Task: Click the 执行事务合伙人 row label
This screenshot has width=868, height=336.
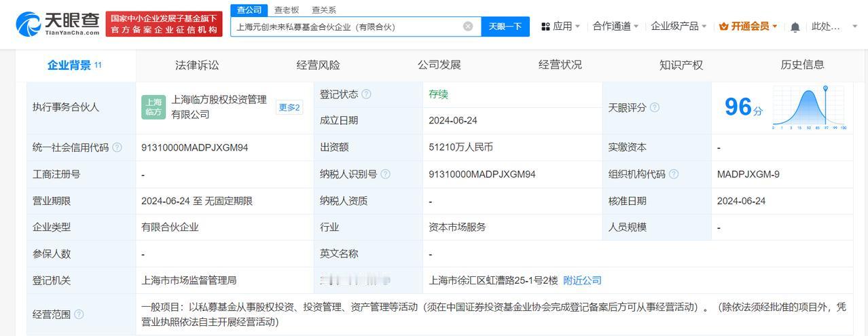Action: [x=66, y=107]
